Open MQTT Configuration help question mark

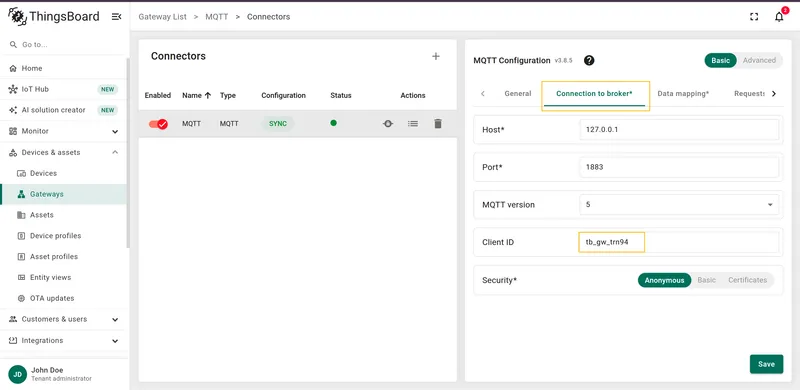click(589, 60)
